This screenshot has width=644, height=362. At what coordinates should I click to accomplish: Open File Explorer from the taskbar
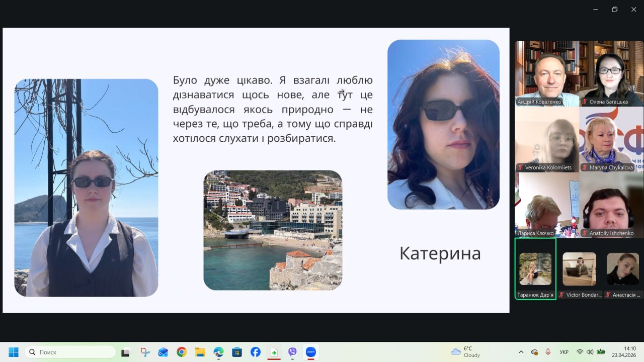pyautogui.click(x=200, y=352)
